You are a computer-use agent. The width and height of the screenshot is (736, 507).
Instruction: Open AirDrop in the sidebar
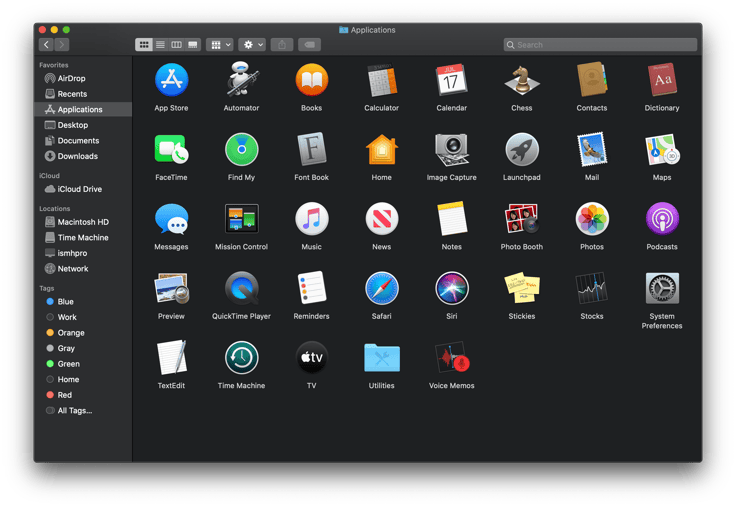pos(83,78)
